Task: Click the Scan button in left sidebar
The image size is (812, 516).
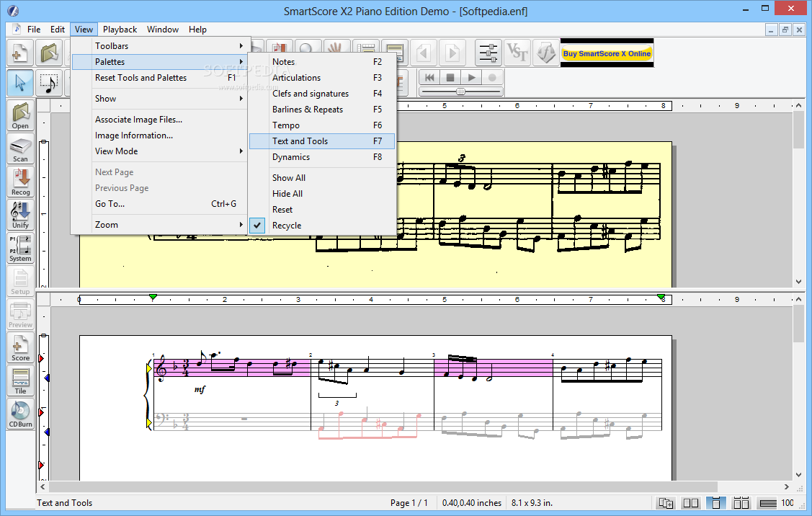Action: [20, 149]
